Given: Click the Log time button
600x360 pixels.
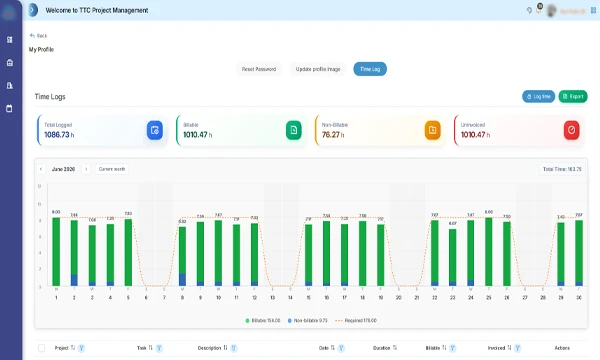Looking at the screenshot, I should point(538,96).
